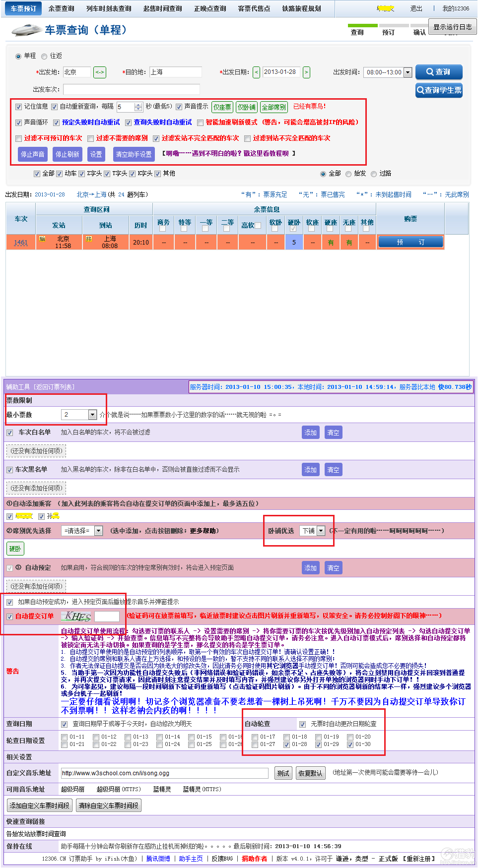Click 仅座票 seat-only filter button
This screenshot has width=479, height=868.
click(x=222, y=107)
